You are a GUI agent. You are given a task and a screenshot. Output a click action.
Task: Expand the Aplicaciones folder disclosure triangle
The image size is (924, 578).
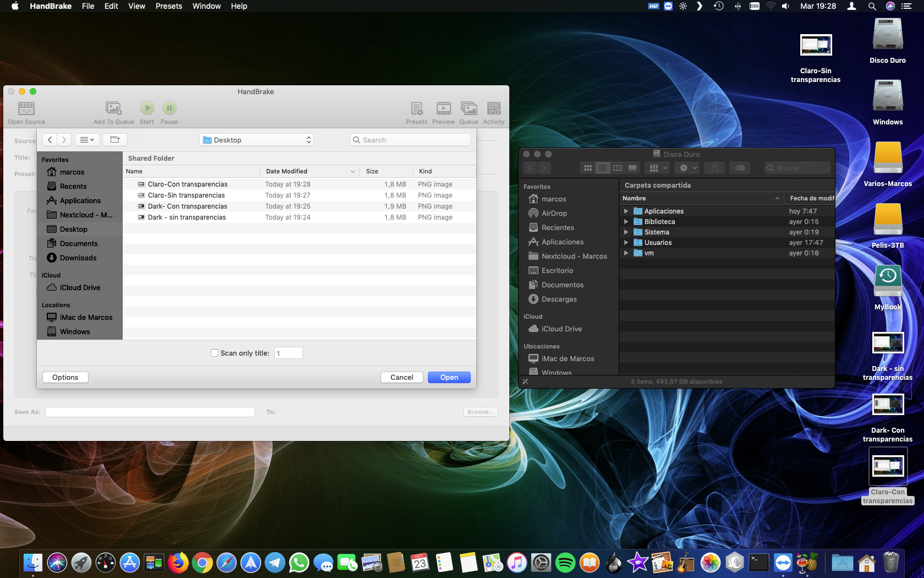626,211
